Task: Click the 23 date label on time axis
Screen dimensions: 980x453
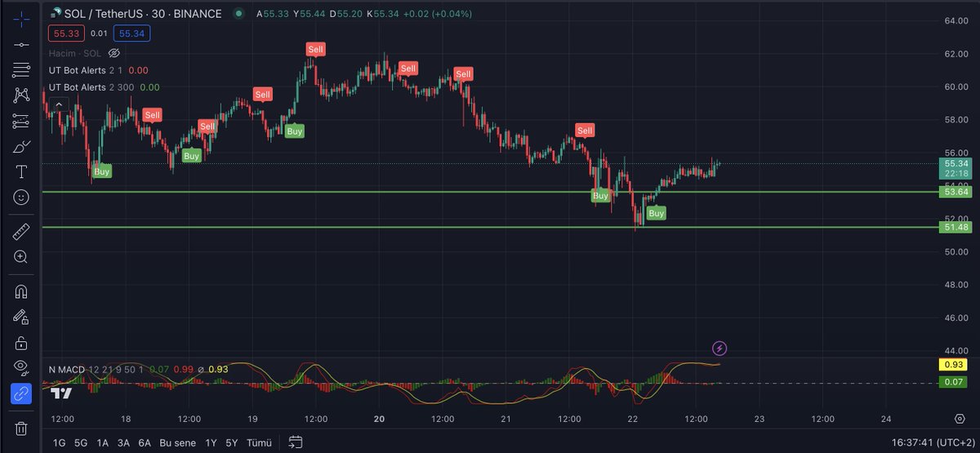Action: coord(759,419)
